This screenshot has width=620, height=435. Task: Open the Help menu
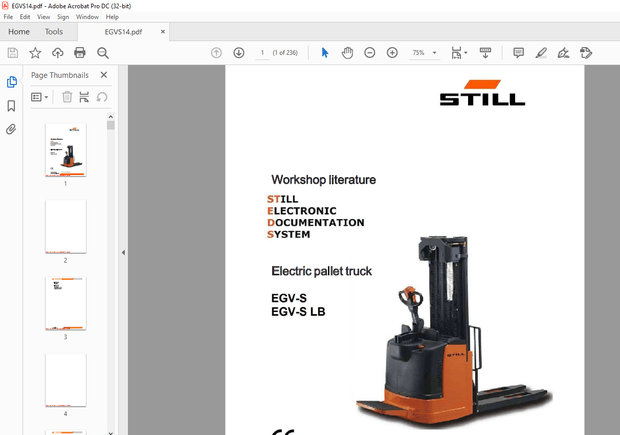tap(112, 17)
